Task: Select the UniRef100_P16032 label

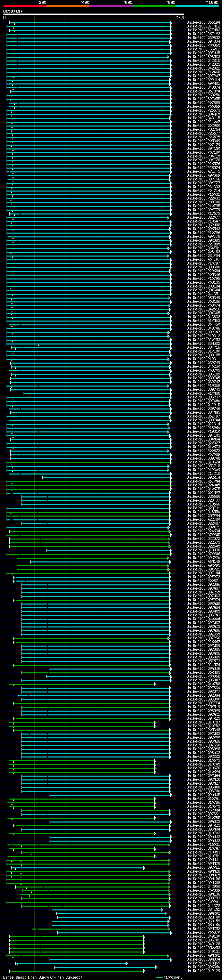Action: coord(203,194)
